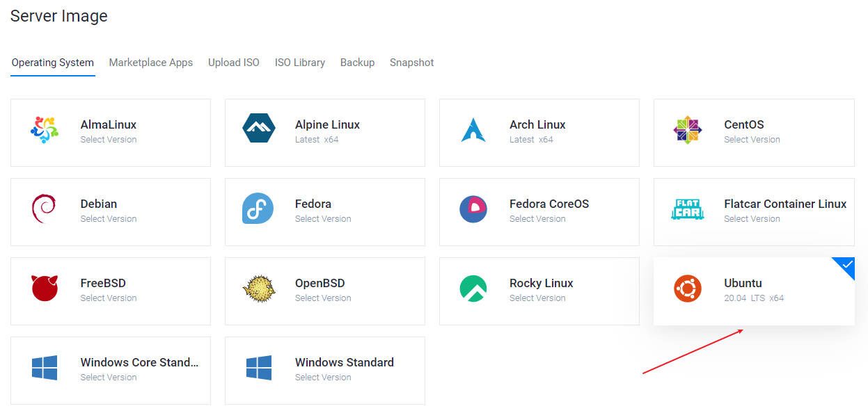Open the Marketplace Apps tab

(151, 63)
